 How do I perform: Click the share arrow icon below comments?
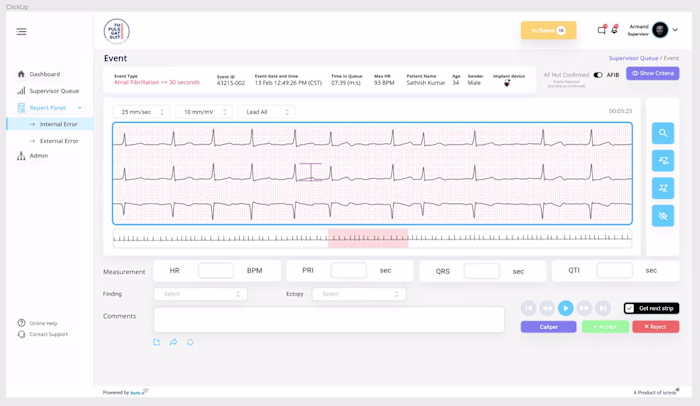tap(174, 342)
